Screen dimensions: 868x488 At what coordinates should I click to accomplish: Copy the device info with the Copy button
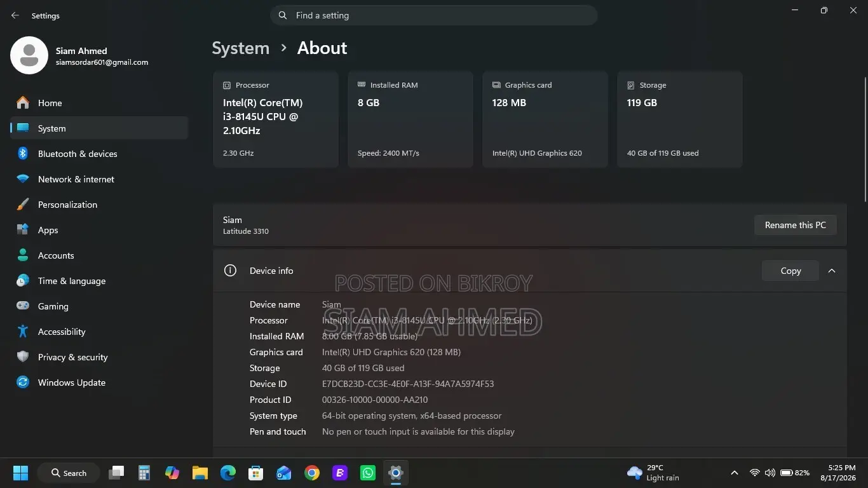[x=790, y=271]
